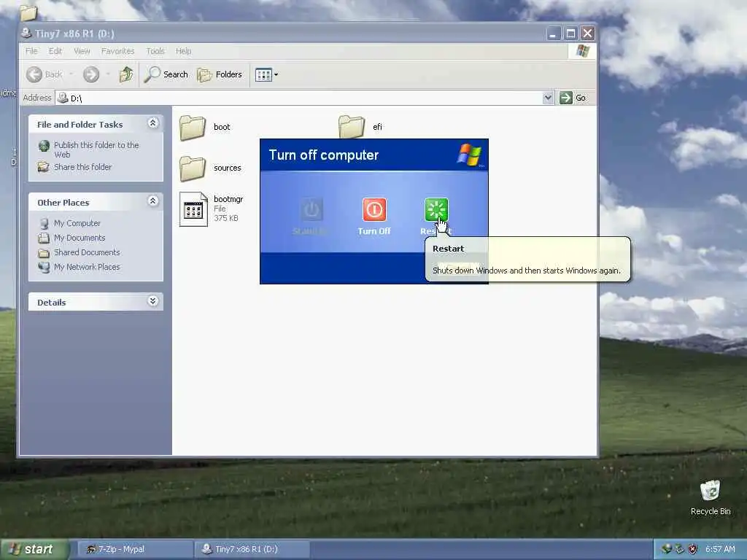Switch to 7-Zip - Mypal taskbar button
Viewport: 747px width, 560px height.
pyautogui.click(x=133, y=549)
